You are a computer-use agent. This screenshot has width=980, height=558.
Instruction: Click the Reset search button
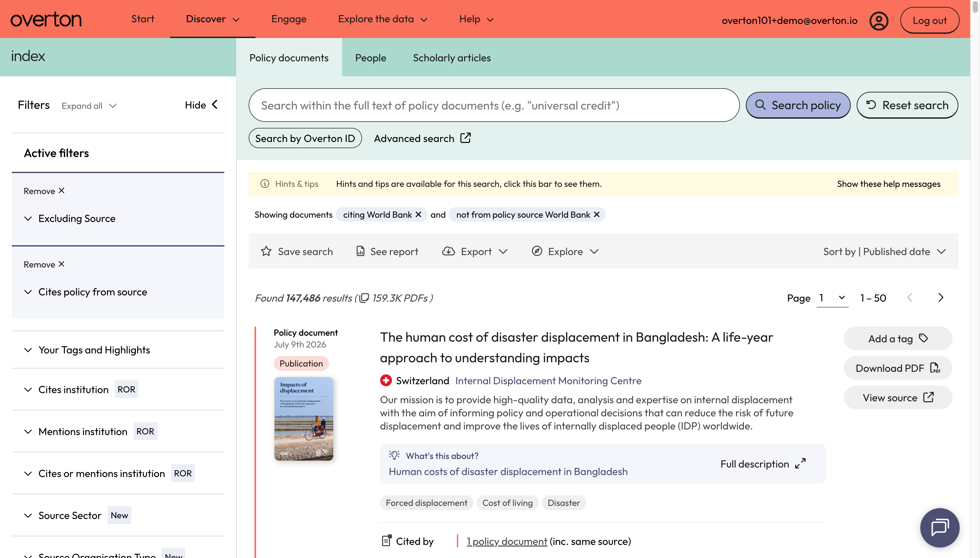907,105
